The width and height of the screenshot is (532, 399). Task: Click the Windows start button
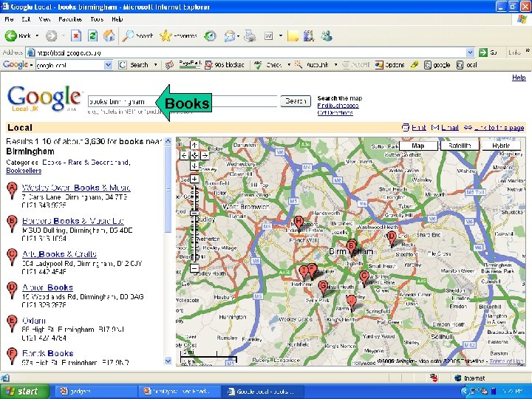(24, 392)
